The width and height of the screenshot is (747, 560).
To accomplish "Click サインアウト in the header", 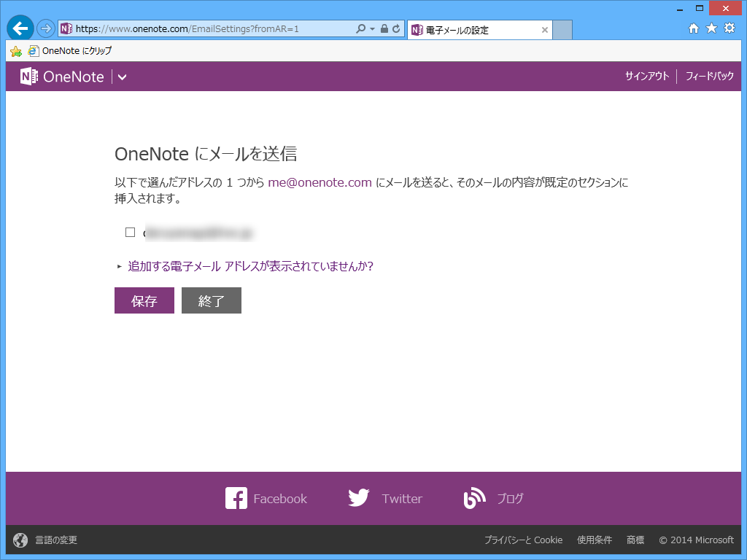I will click(647, 76).
